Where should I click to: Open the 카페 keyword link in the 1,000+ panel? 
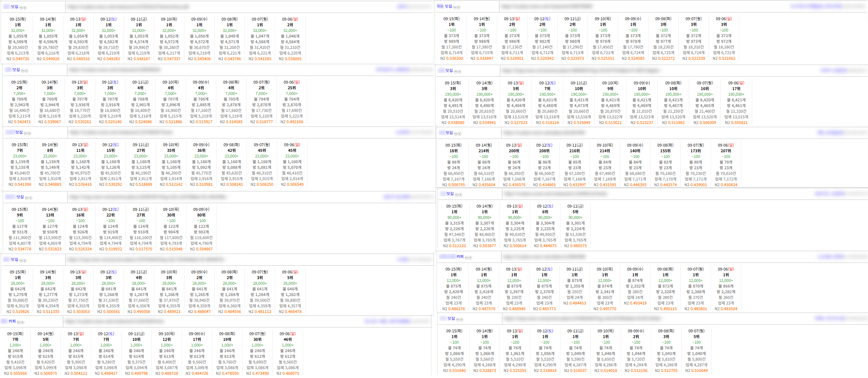12,321
